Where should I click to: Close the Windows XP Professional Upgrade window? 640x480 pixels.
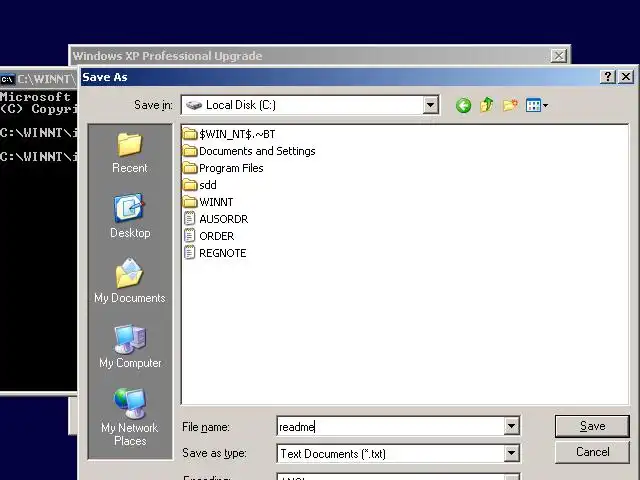point(558,56)
